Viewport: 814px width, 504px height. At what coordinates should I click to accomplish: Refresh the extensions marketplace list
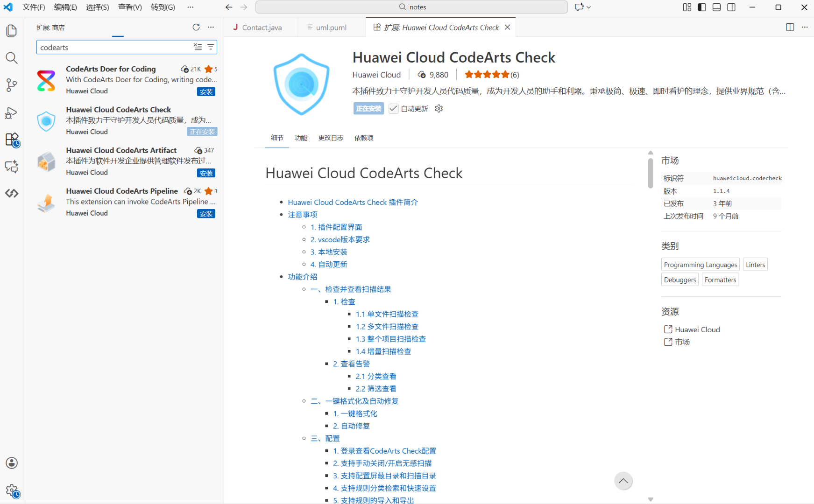tap(196, 28)
